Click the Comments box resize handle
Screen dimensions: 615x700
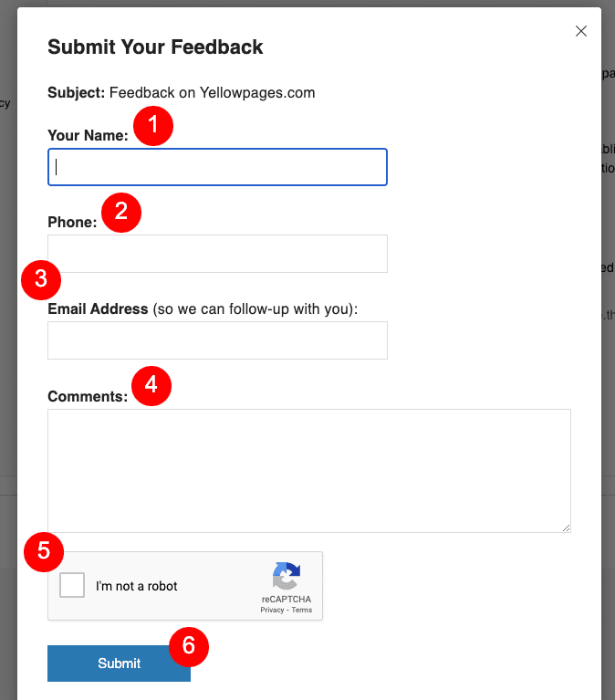566,528
